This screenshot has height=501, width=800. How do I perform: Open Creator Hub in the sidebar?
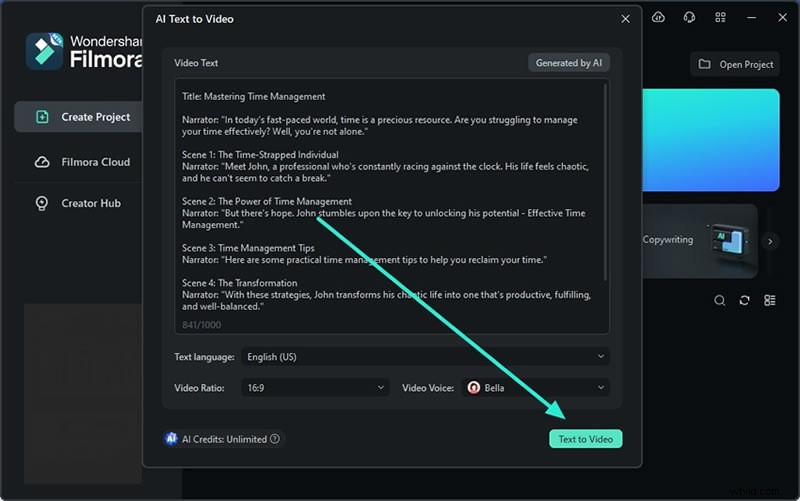[78, 203]
